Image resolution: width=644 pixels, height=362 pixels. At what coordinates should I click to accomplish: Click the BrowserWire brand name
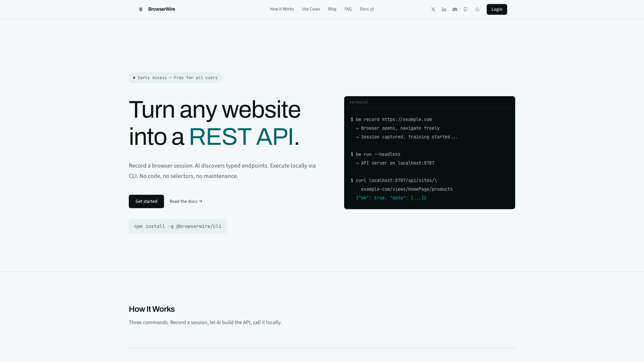point(162,9)
